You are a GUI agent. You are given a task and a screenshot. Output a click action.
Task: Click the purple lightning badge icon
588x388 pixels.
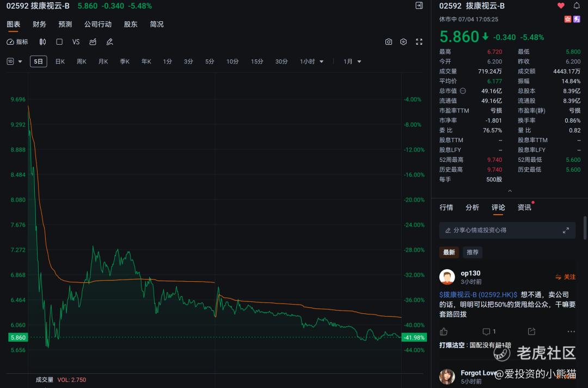point(577,19)
